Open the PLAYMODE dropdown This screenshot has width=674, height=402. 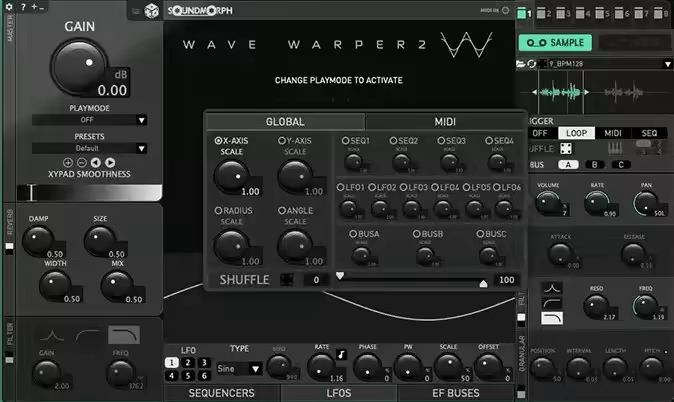click(x=89, y=120)
